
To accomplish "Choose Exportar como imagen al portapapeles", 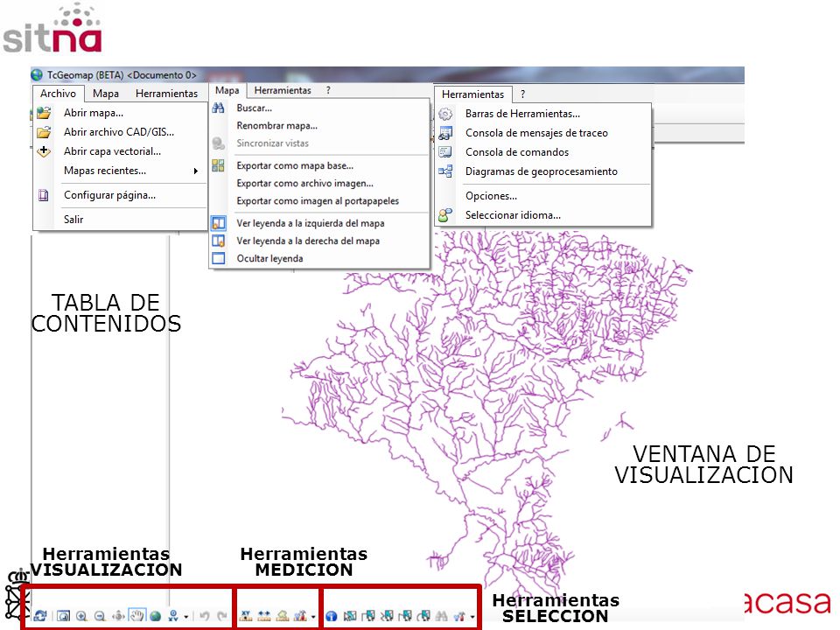I will (x=319, y=201).
